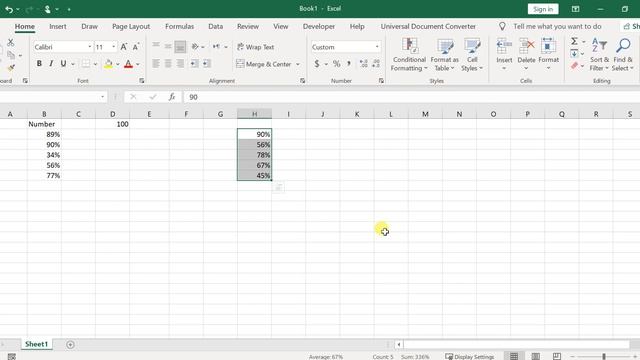This screenshot has height=360, width=640.
Task: Toggle Align Right
Action: coord(180,64)
